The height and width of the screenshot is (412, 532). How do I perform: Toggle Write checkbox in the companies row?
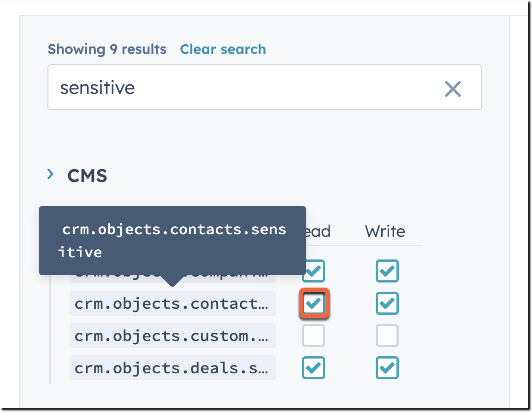click(x=387, y=271)
